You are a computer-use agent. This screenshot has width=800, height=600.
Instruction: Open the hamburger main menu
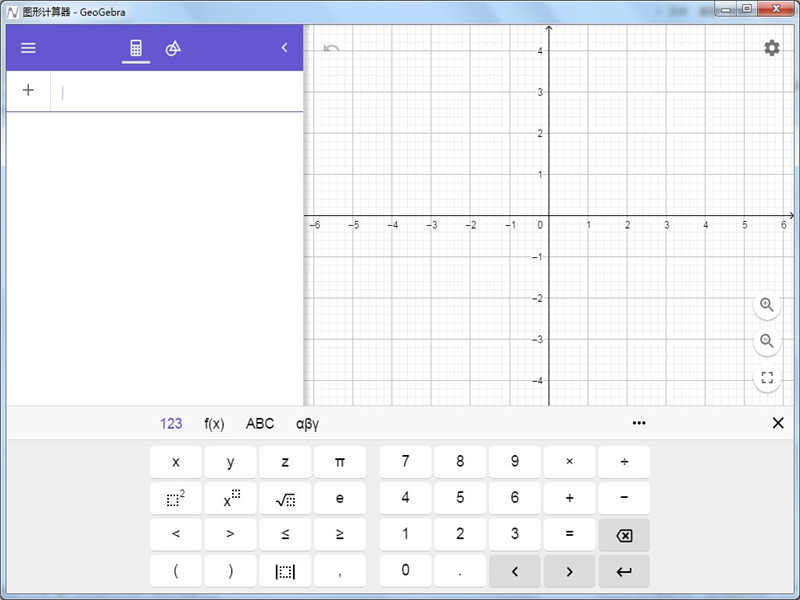click(28, 48)
